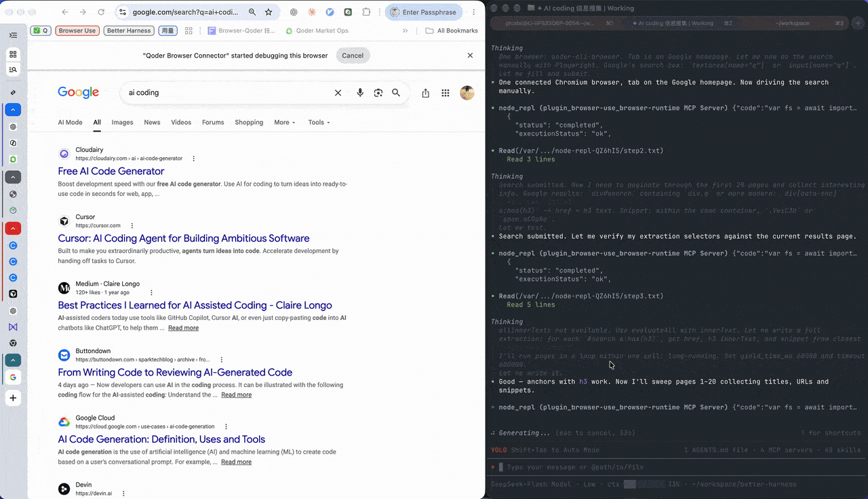Open the Google account profile picture

pyautogui.click(x=467, y=93)
